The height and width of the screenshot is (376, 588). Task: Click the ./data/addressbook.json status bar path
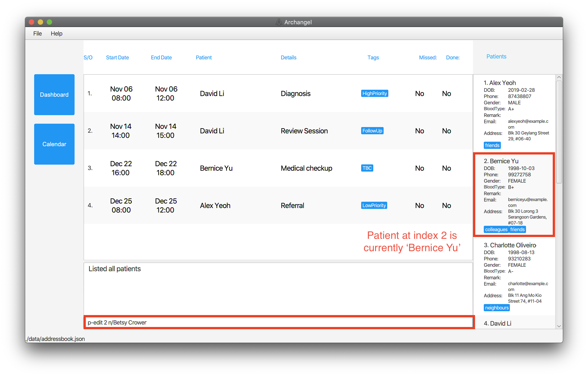[55, 339]
